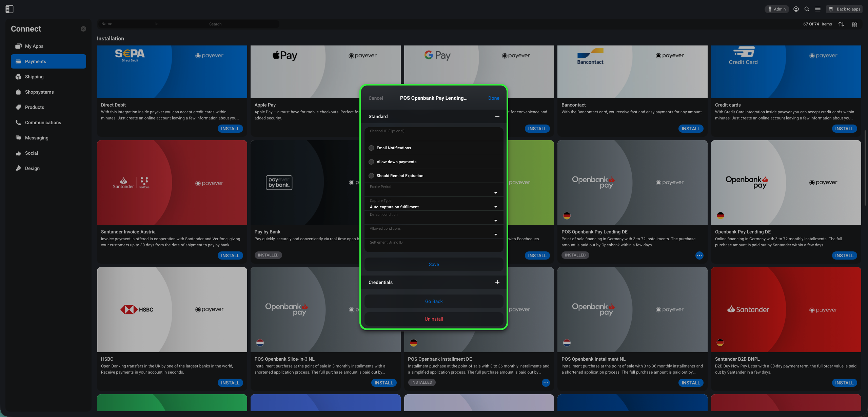Install the Credit cards integration
Viewport: 868px width, 417px height.
(844, 129)
